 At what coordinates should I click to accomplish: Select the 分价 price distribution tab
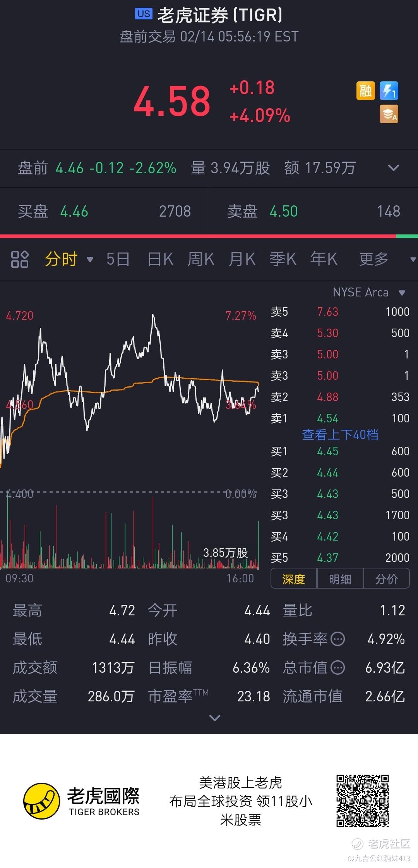pyautogui.click(x=386, y=579)
